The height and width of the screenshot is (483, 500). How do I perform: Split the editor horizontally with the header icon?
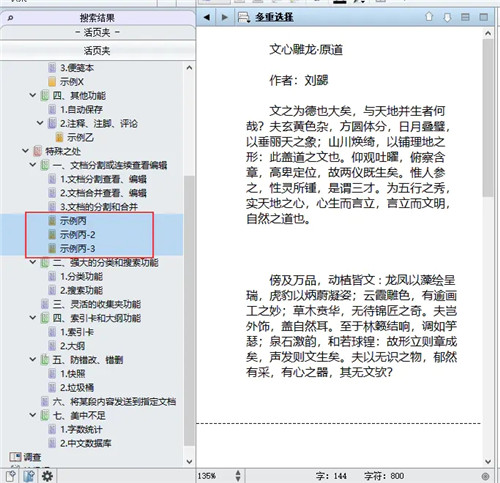coord(465,17)
